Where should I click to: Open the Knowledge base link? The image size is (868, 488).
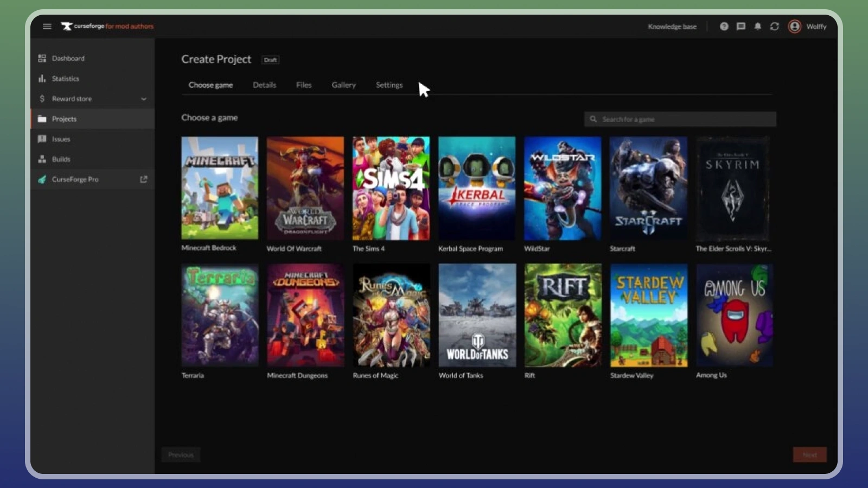coord(672,26)
